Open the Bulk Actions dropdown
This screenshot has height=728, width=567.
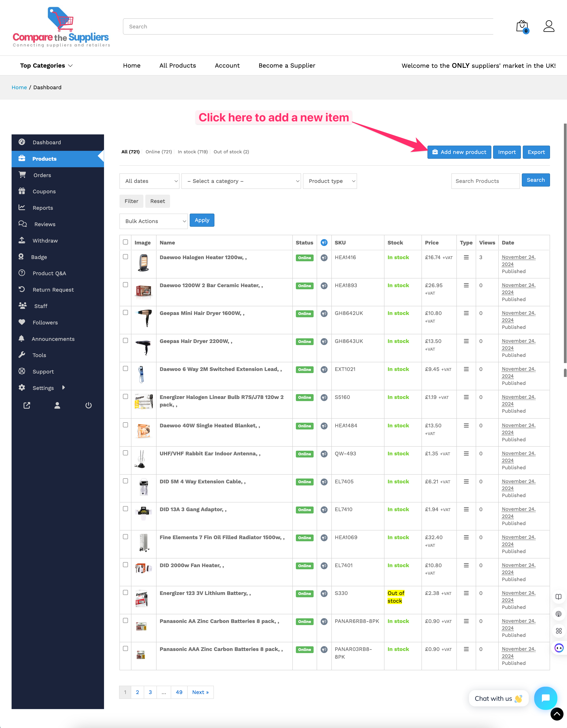pyautogui.click(x=153, y=221)
